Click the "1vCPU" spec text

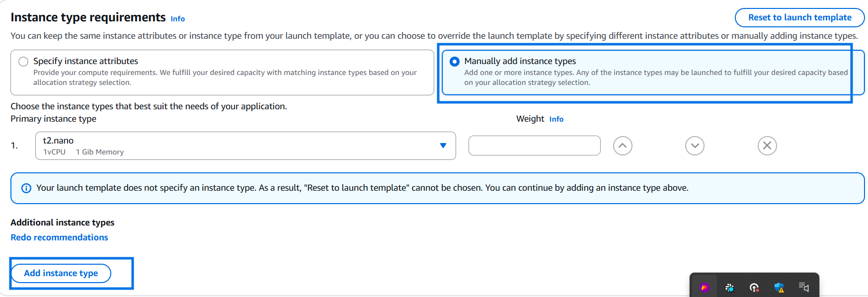click(54, 152)
